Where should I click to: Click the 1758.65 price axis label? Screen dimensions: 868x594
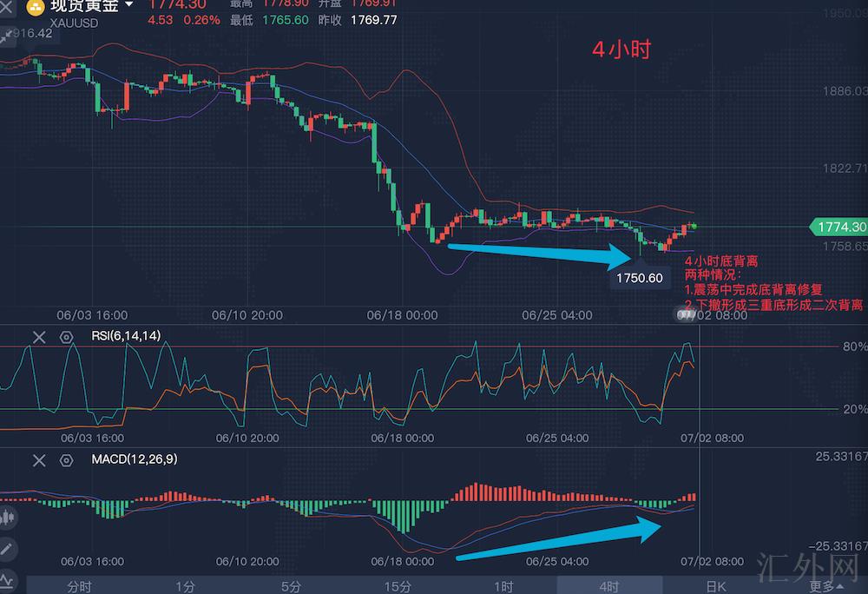point(845,246)
